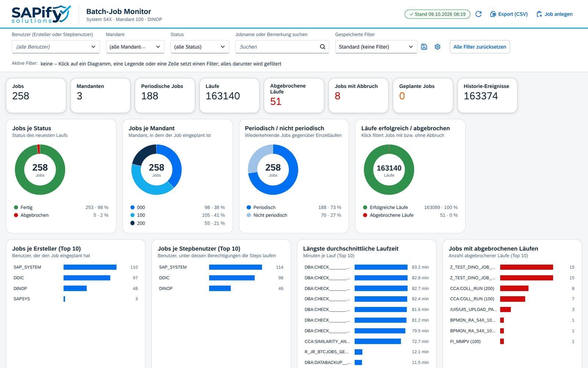The image size is (588, 368).
Task: Click the Abgebrochene Läufe legend entry
Action: [410, 215]
